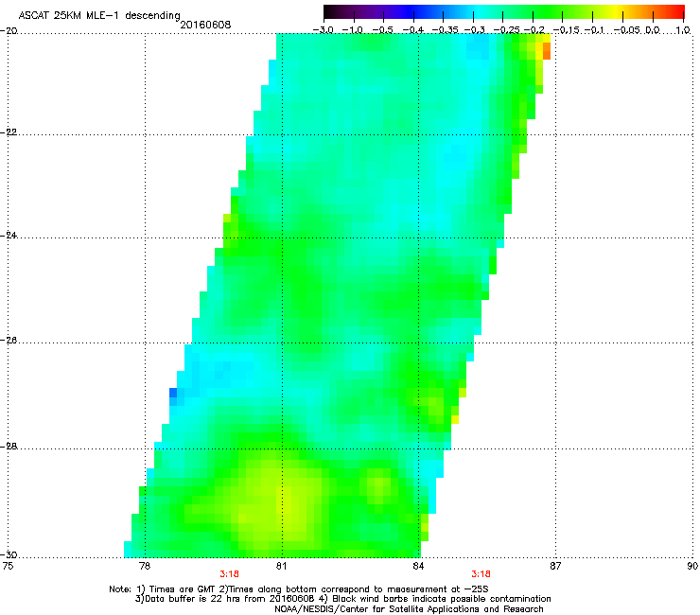Click the -0.5 color bar label
Viewport: 700px width, 615px height.
coord(382,30)
